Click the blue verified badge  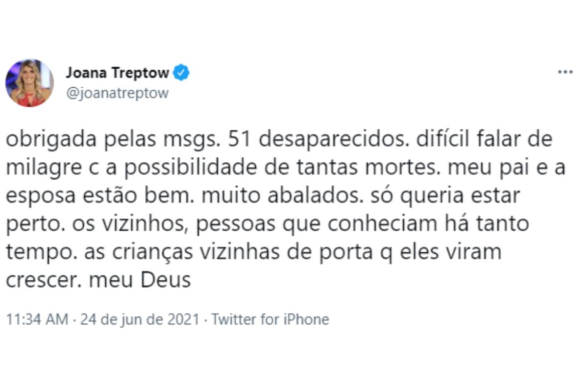(182, 73)
